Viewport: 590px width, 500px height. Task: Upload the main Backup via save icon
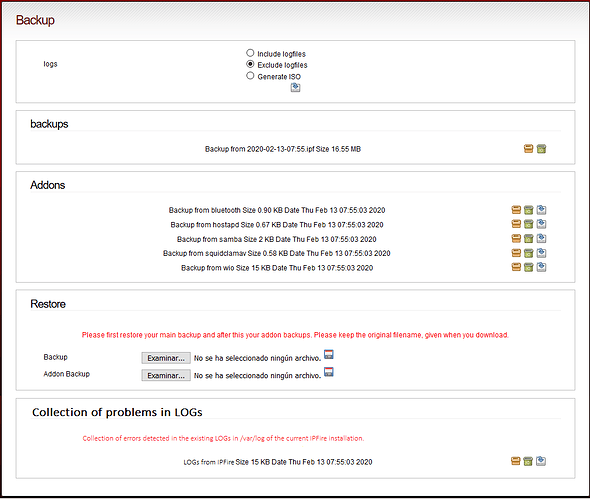[x=329, y=354]
